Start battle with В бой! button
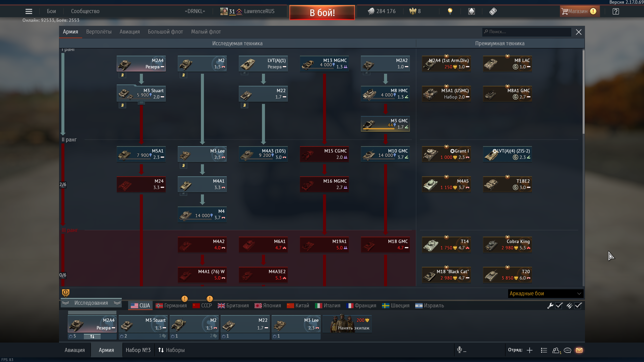The height and width of the screenshot is (362, 644). [x=322, y=12]
